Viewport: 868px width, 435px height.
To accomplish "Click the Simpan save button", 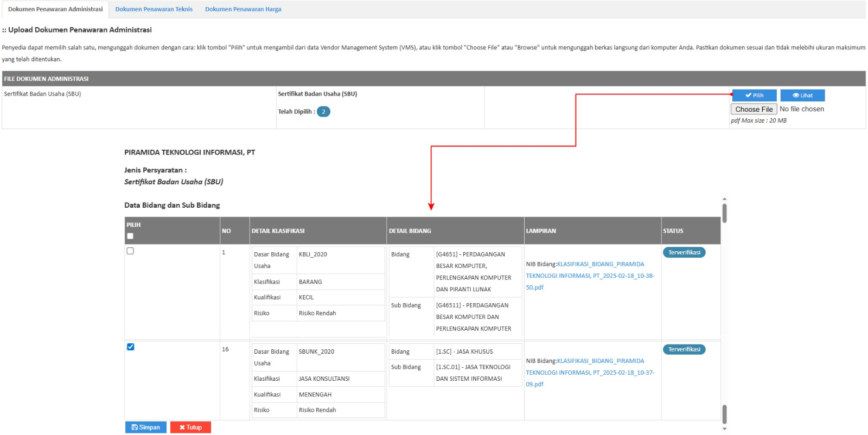I will point(146,427).
